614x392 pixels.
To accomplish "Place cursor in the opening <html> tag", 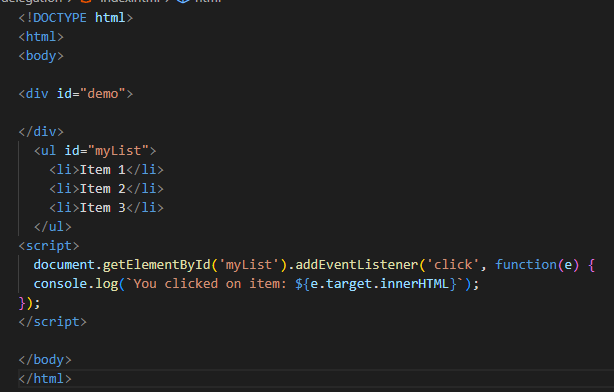I will (41, 36).
